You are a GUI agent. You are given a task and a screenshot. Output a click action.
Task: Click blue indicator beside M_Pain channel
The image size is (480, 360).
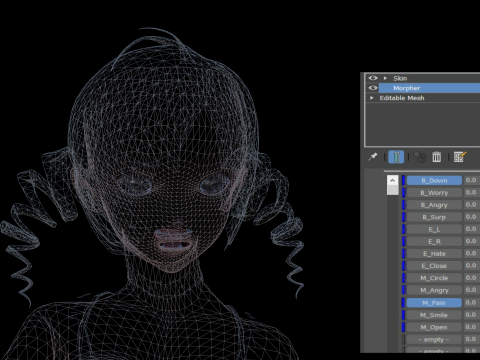click(x=403, y=303)
